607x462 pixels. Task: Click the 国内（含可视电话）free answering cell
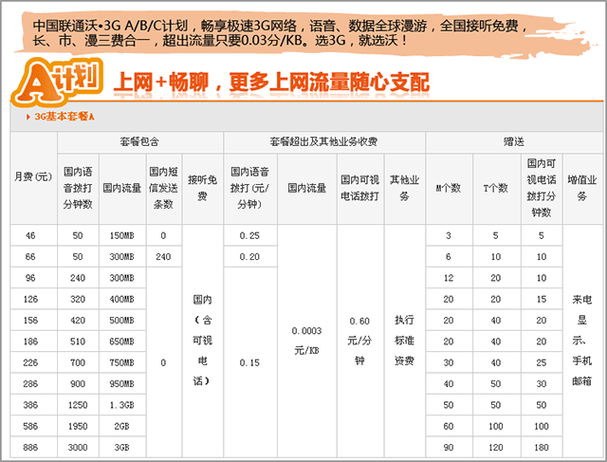(202, 341)
